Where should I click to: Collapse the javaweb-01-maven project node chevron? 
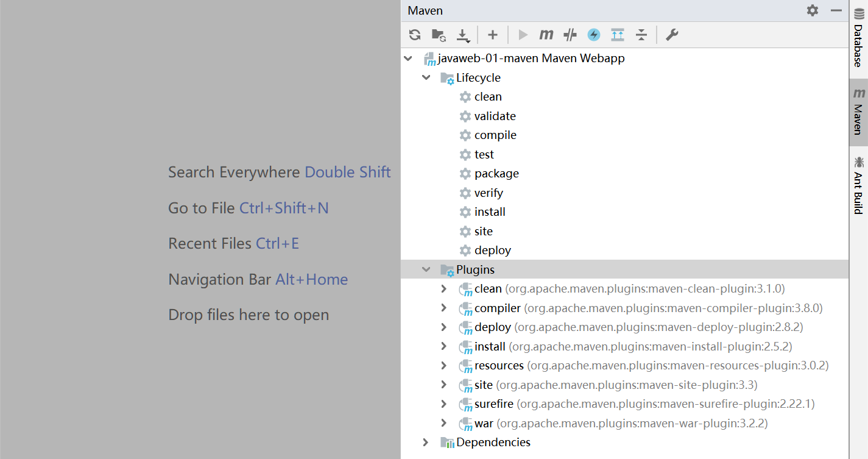click(408, 59)
